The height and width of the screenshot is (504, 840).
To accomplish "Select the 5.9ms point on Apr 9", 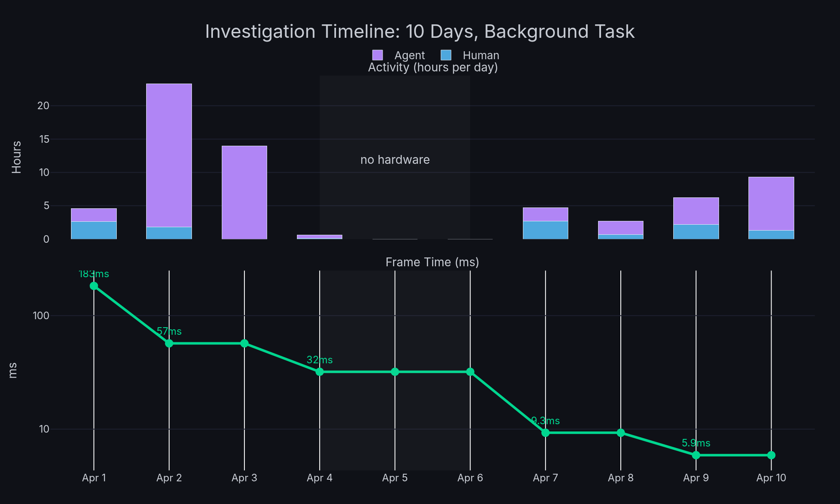I will pyautogui.click(x=696, y=454).
